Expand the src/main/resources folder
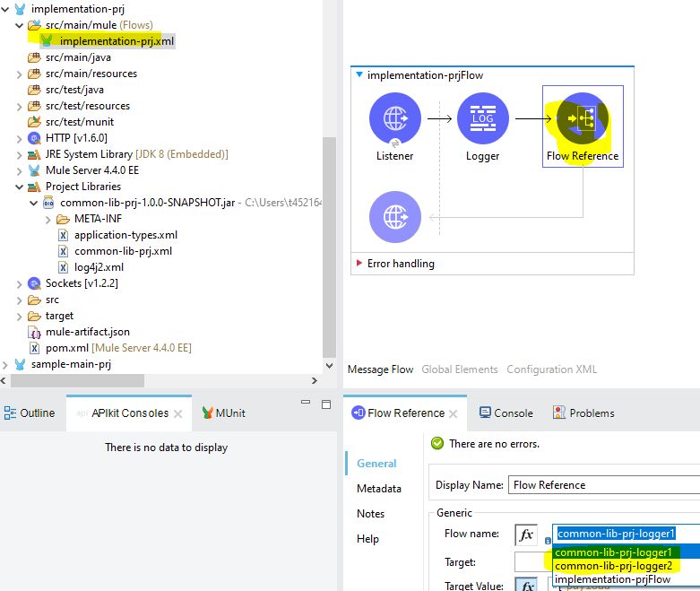700x591 pixels. tap(19, 74)
